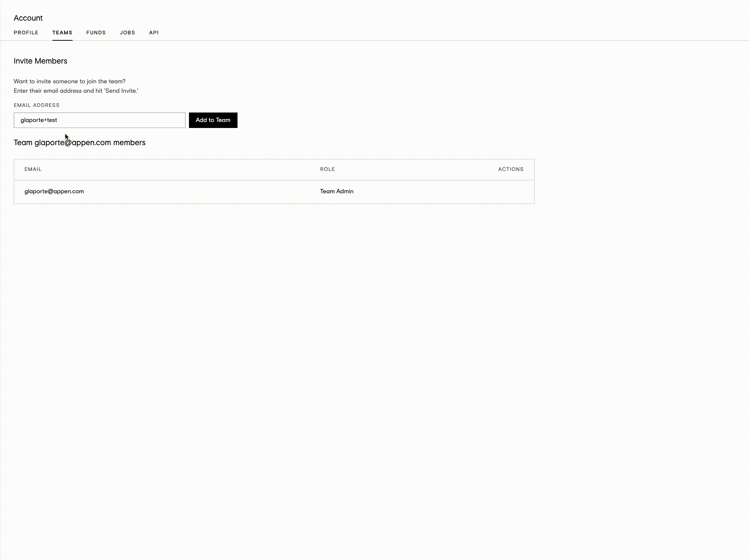Select the Teams tab
The width and height of the screenshot is (749, 560).
click(62, 33)
